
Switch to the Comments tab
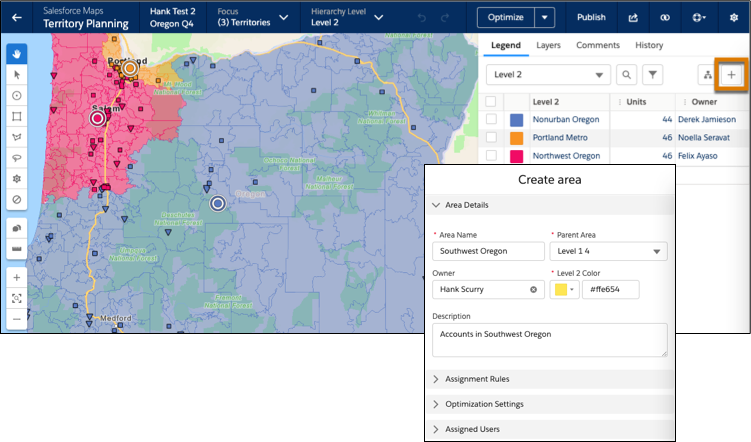[x=598, y=45]
